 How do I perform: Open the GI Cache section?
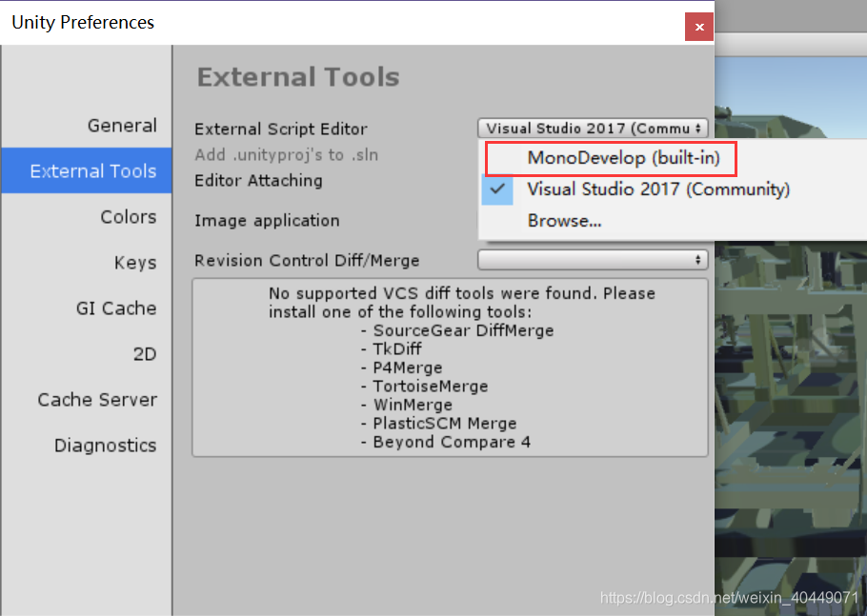[x=116, y=308]
